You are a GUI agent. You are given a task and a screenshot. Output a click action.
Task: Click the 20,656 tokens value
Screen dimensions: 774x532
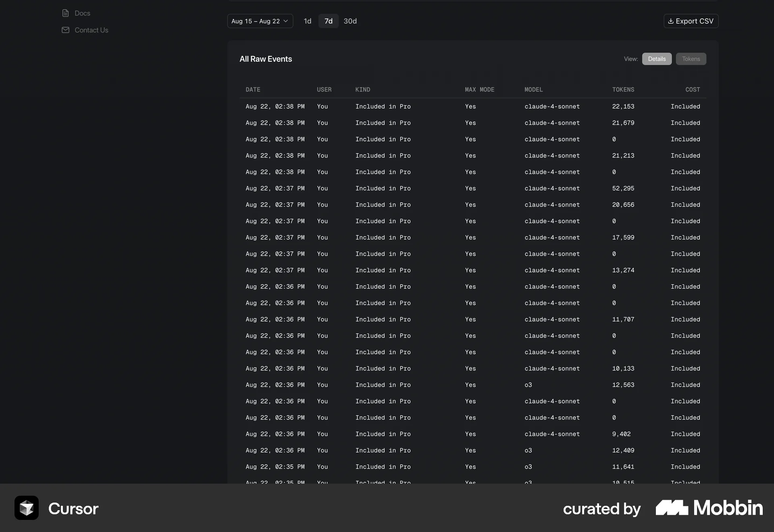(x=623, y=205)
